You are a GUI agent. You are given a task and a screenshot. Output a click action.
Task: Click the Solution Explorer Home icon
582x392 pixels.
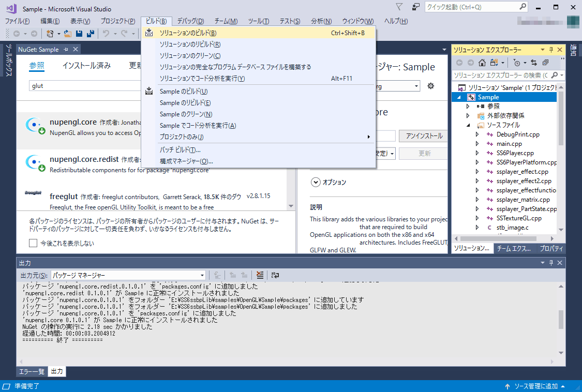(482, 63)
